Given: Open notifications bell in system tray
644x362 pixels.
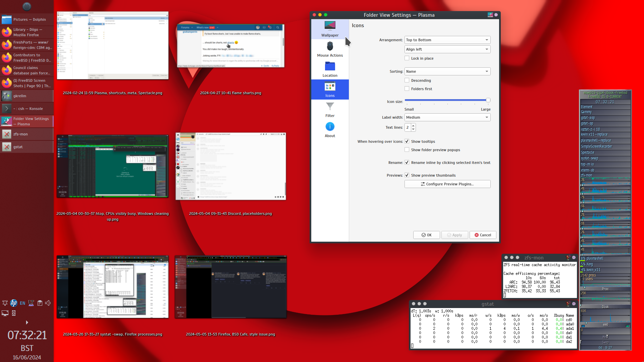Looking at the screenshot, I should pos(5,303).
